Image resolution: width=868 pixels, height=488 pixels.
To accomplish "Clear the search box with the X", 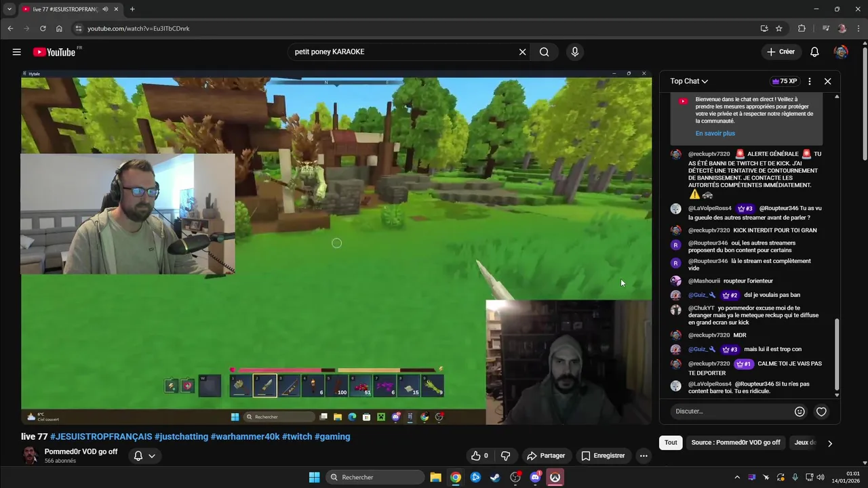I will tap(522, 52).
